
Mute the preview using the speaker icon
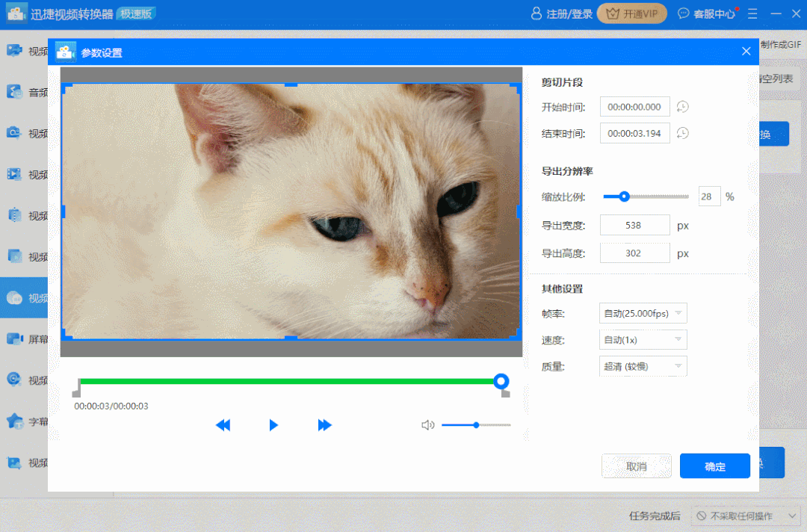(x=427, y=424)
